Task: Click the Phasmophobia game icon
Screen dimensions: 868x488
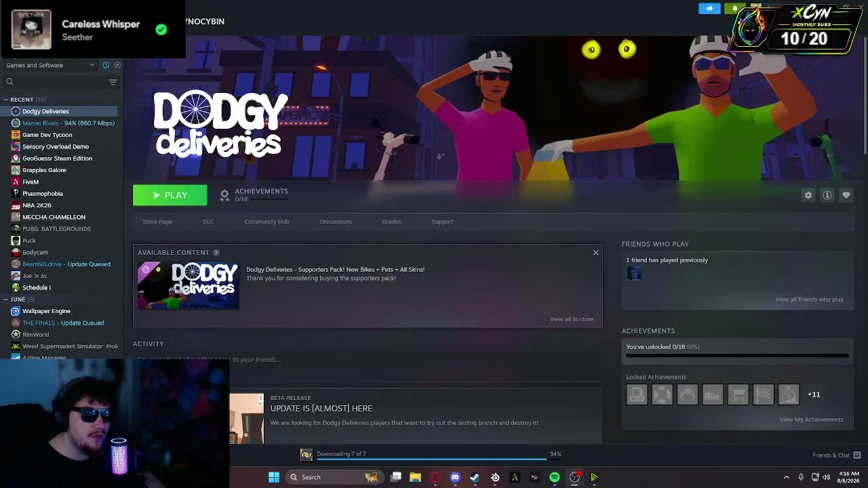Action: [16, 194]
